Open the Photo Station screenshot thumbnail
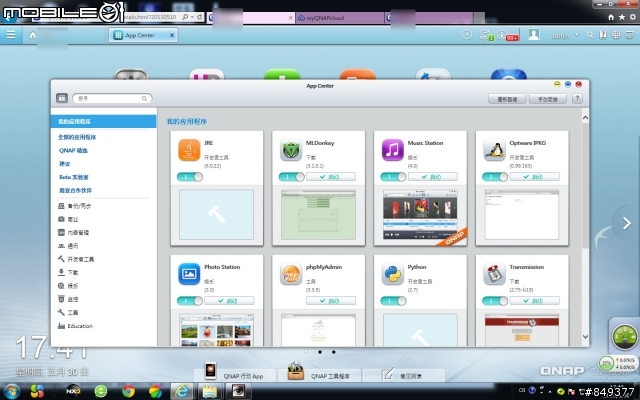Image resolution: width=640 pixels, height=400 pixels. coord(216,330)
